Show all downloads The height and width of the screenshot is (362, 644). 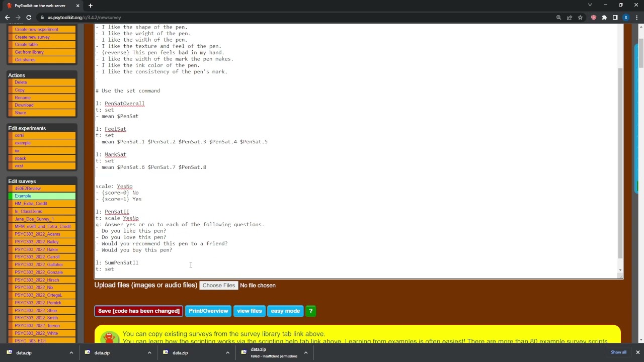[618, 352]
